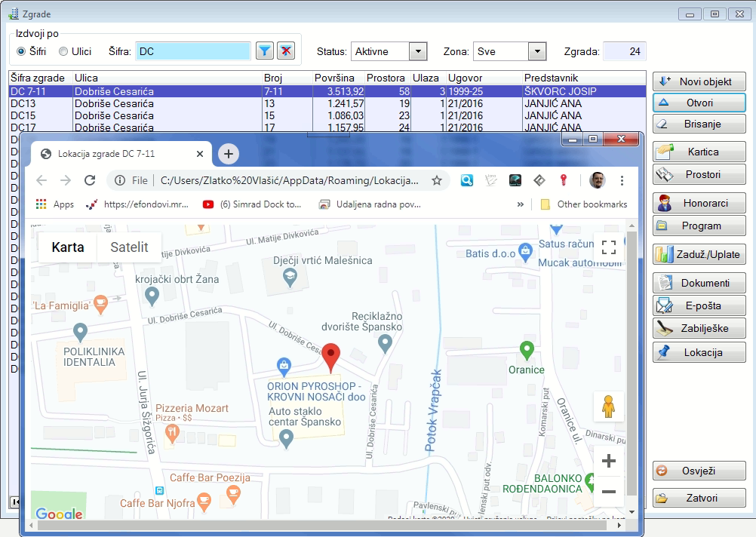The image size is (756, 537).
Task: Sort by the Površina column header
Action: pos(339,78)
